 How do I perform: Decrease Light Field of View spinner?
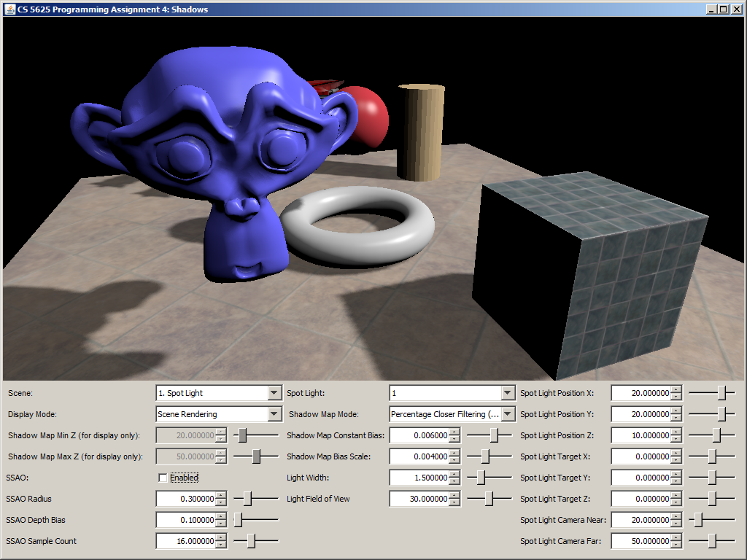tap(455, 502)
